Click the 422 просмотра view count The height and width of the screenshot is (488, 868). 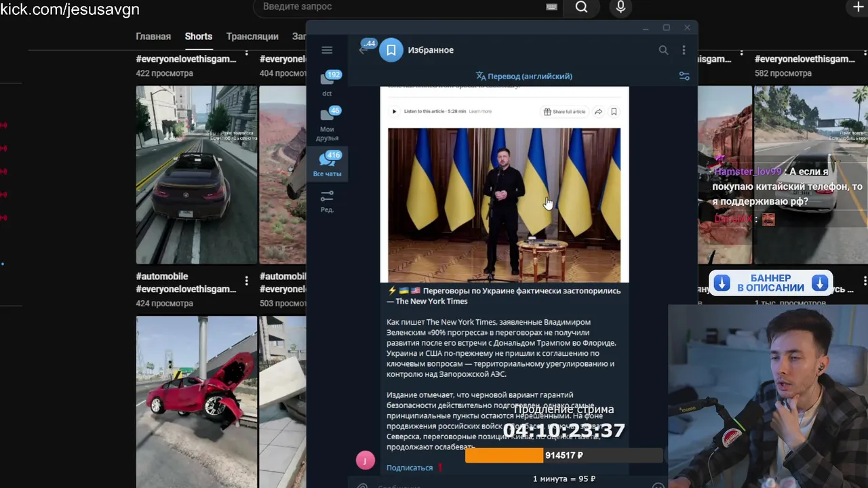165,73
